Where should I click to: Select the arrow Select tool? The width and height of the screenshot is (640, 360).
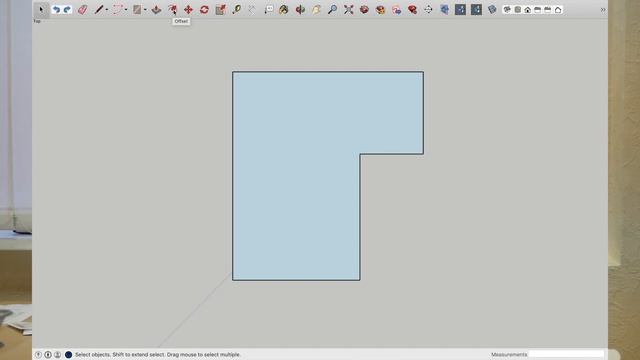[x=41, y=9]
